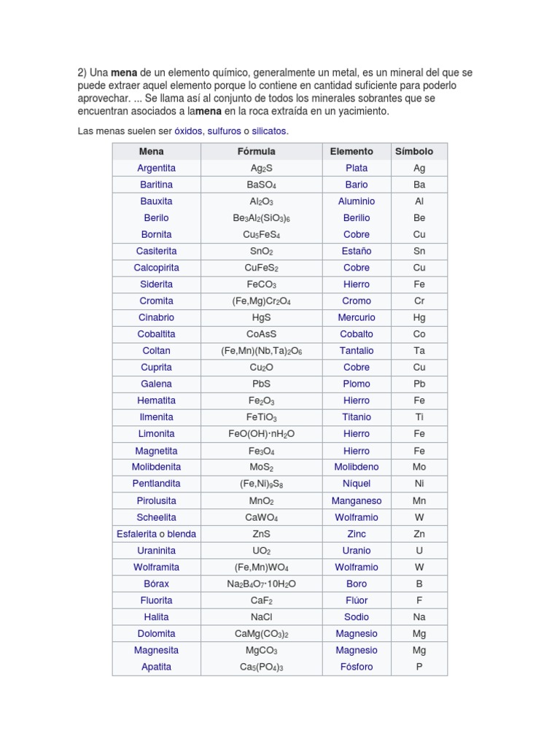Click the Plata element link
Screen dimensions: 560x747
(x=357, y=169)
